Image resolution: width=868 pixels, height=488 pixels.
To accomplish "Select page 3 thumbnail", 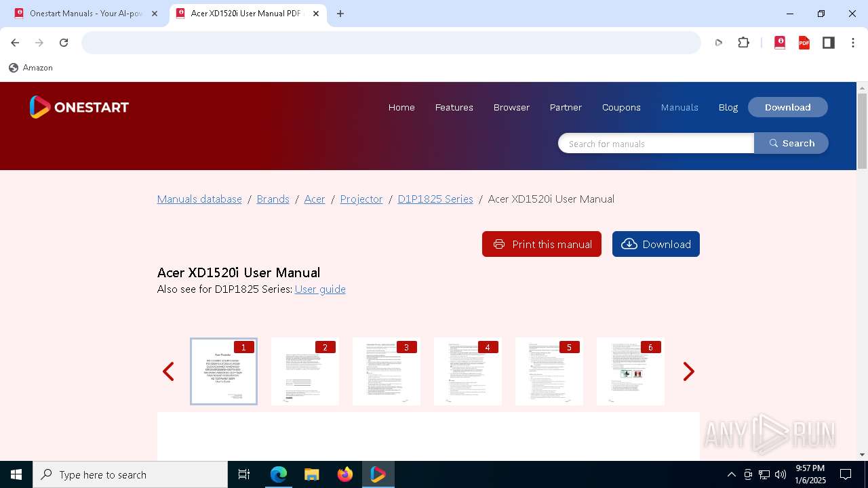I will coord(387,371).
